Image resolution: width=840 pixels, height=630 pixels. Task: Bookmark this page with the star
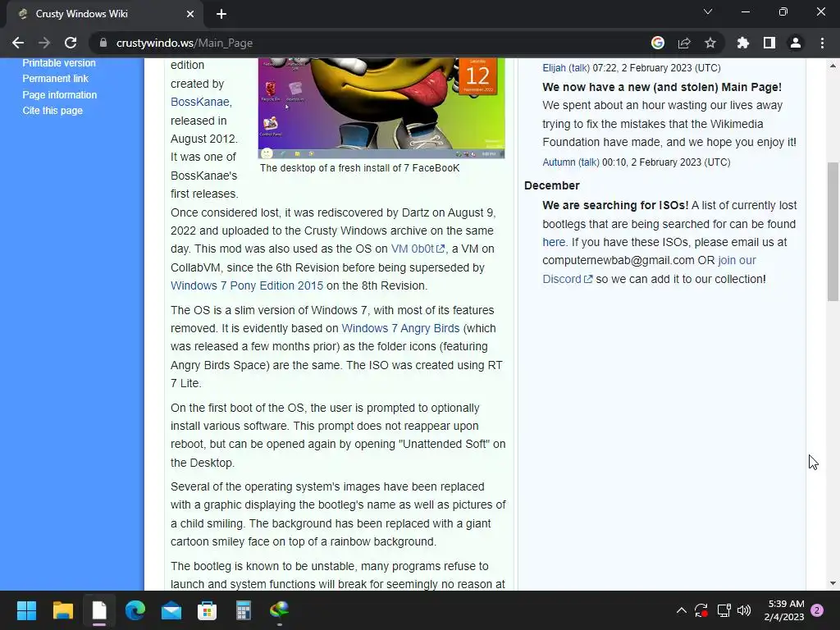[x=710, y=43]
